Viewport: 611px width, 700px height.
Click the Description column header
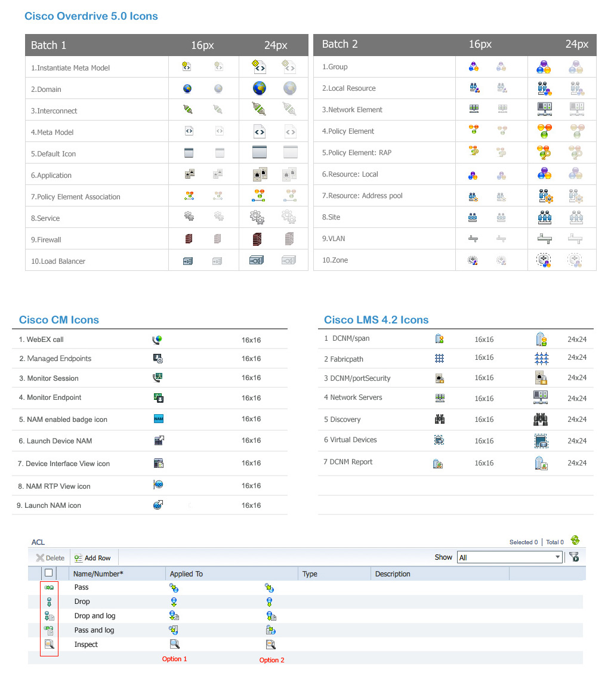tap(393, 574)
